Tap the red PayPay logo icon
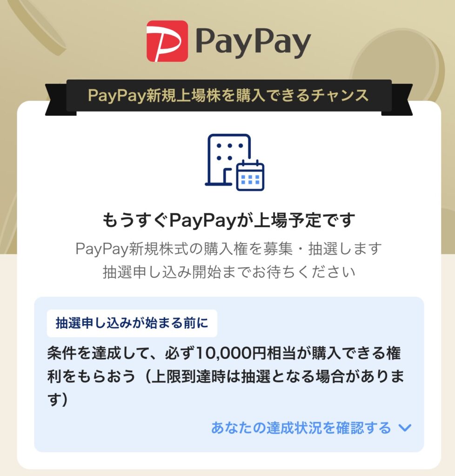This screenshot has height=476, width=455. click(167, 41)
